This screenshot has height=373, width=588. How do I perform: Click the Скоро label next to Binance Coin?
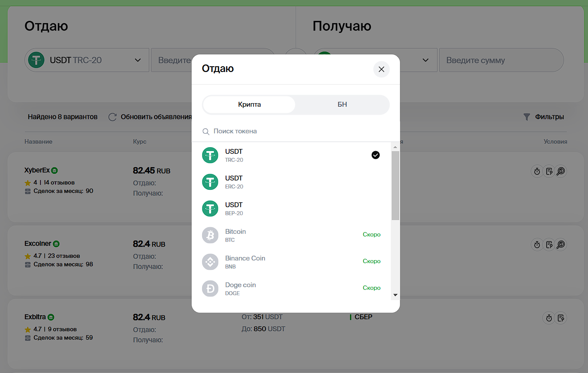click(372, 261)
